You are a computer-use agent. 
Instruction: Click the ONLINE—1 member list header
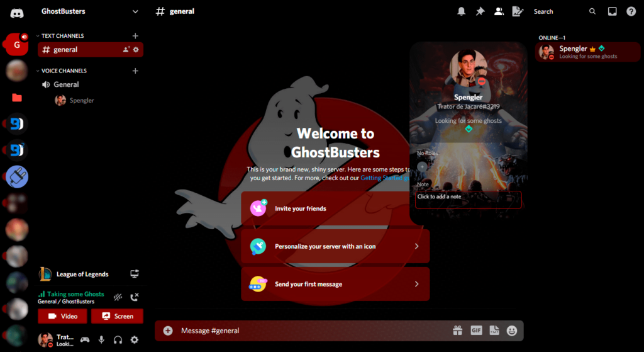tap(552, 37)
